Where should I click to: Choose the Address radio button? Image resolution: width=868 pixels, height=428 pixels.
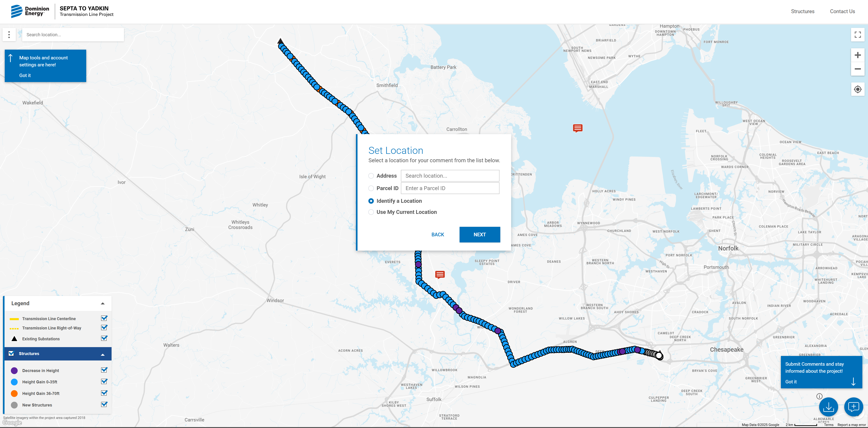coord(371,176)
